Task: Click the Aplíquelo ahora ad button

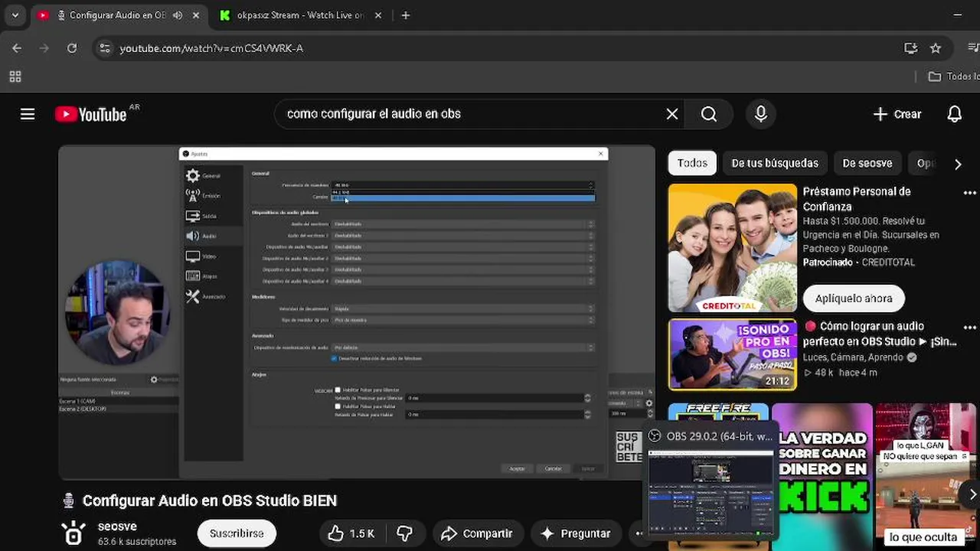Action: click(x=853, y=298)
